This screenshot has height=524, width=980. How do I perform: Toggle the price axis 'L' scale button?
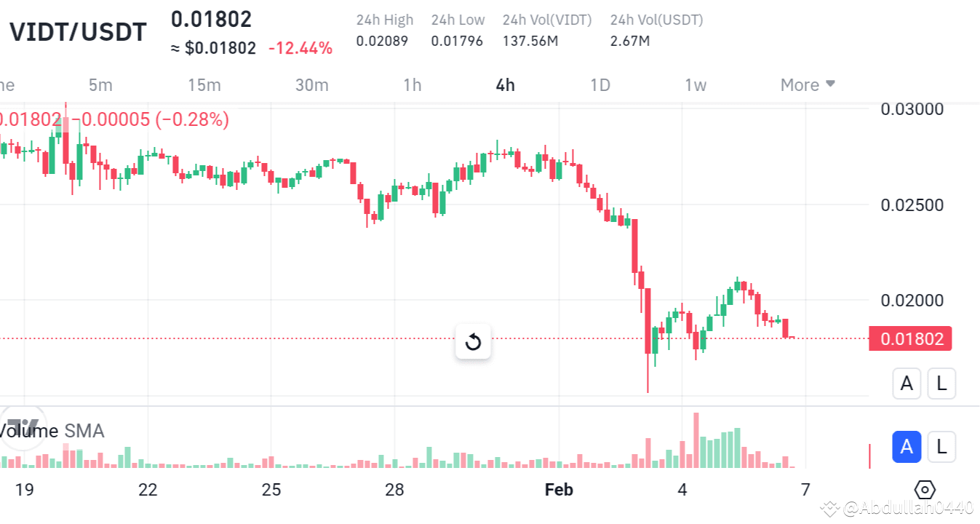tap(941, 383)
